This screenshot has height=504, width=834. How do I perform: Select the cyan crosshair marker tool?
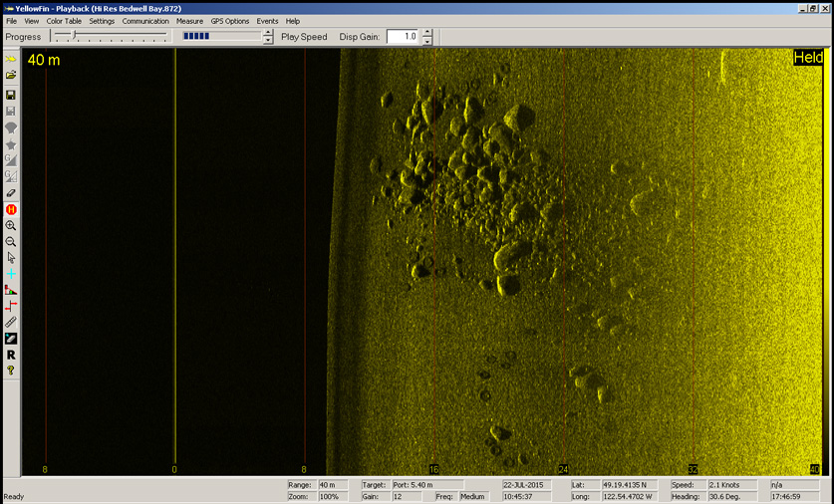coord(11,274)
